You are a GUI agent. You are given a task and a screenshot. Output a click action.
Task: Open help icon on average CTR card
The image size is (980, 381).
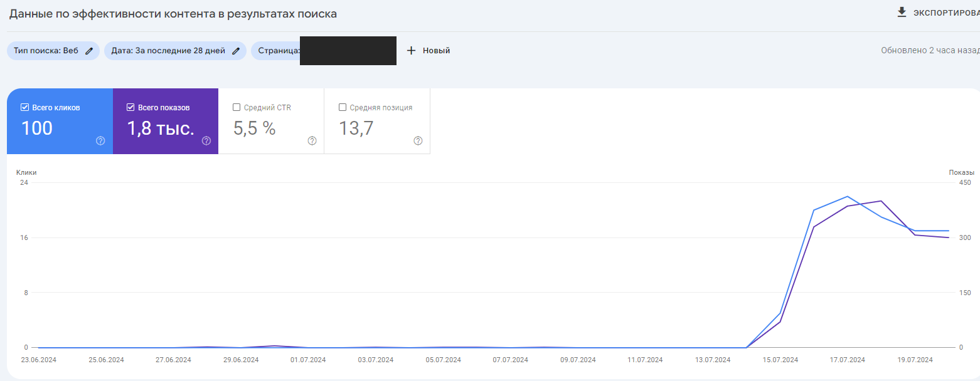pos(312,141)
